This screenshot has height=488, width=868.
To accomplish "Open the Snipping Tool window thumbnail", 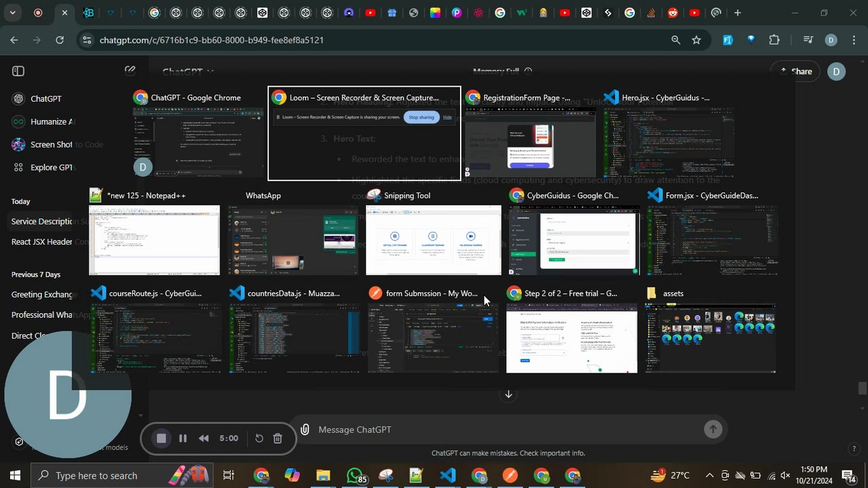I will tap(434, 232).
